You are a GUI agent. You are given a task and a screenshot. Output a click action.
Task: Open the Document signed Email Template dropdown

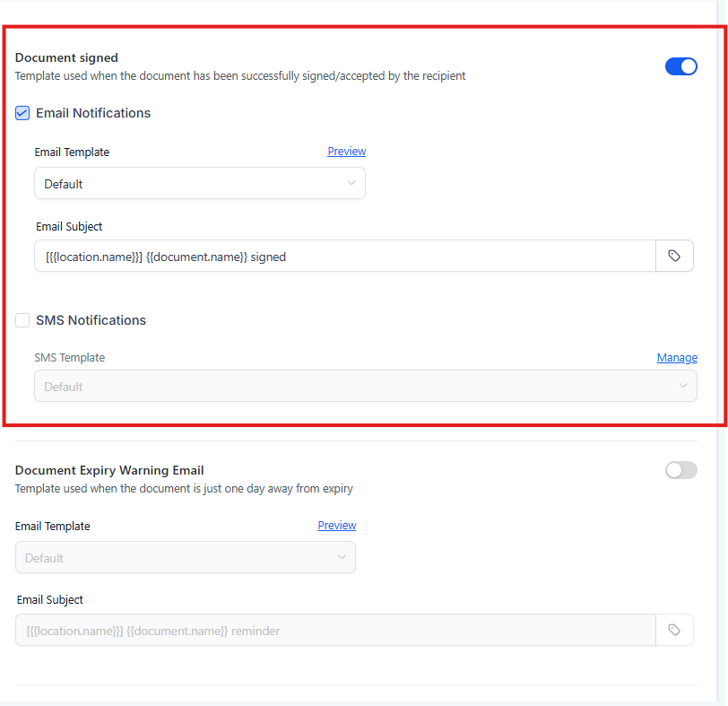[x=200, y=183]
